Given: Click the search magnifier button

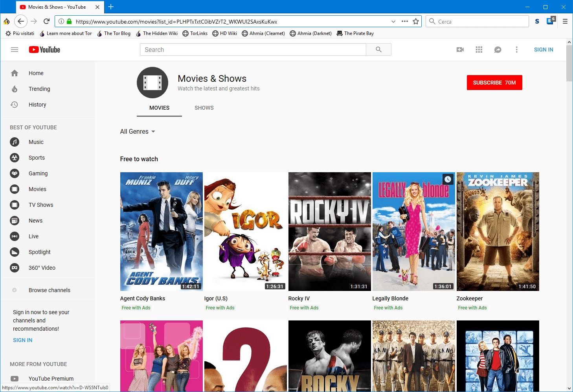Looking at the screenshot, I should tap(378, 50).
